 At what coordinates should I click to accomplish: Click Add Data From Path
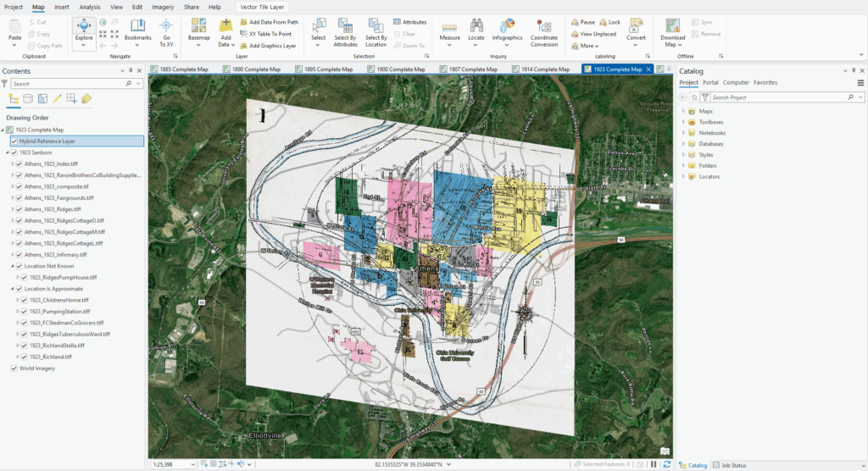point(269,22)
